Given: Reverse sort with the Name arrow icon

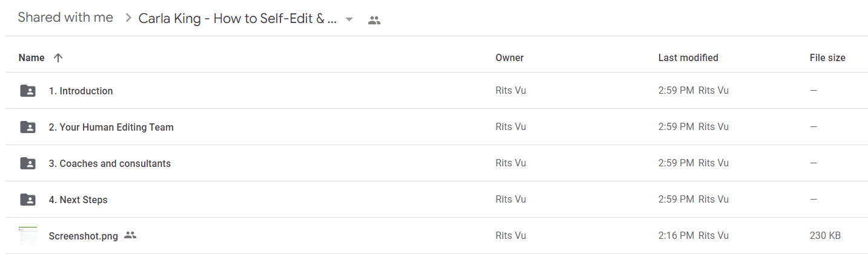Looking at the screenshot, I should [x=58, y=58].
